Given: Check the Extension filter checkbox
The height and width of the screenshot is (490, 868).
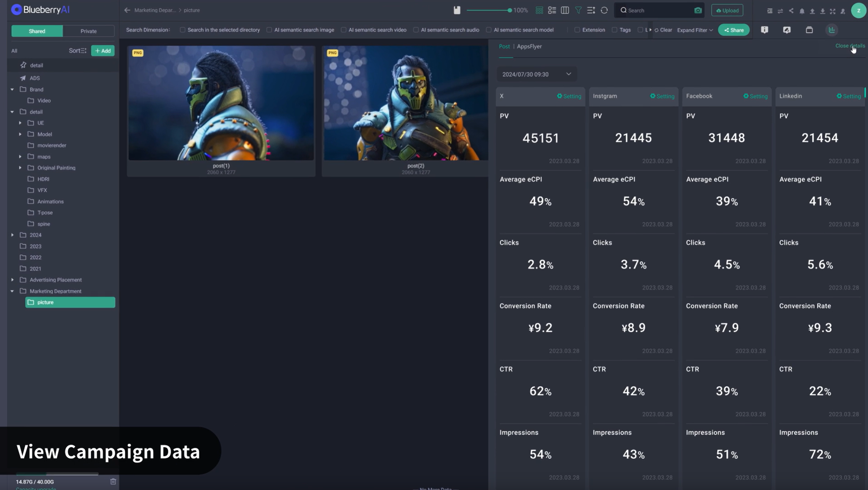Looking at the screenshot, I should (x=577, y=30).
